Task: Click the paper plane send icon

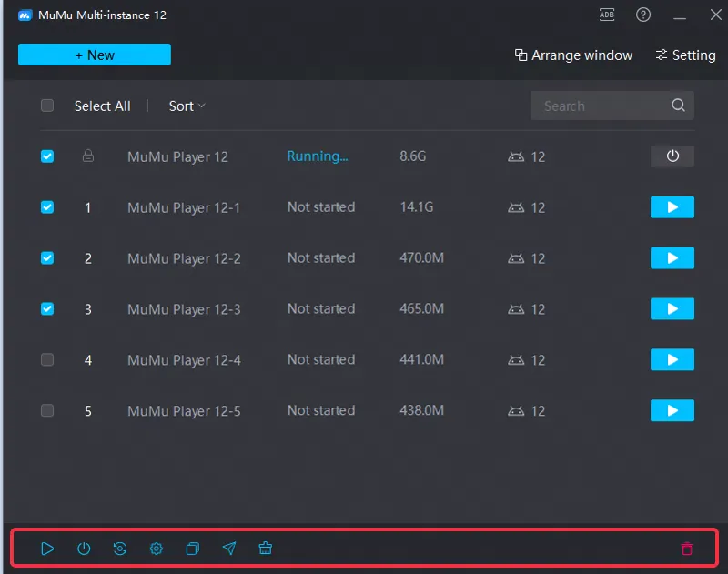Action: pyautogui.click(x=229, y=549)
